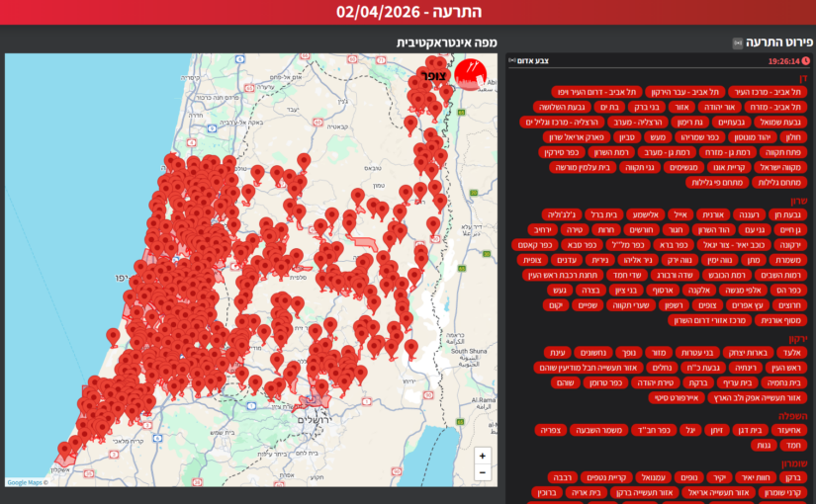Zoom in the map with plus button
The width and height of the screenshot is (816, 504).
[482, 457]
